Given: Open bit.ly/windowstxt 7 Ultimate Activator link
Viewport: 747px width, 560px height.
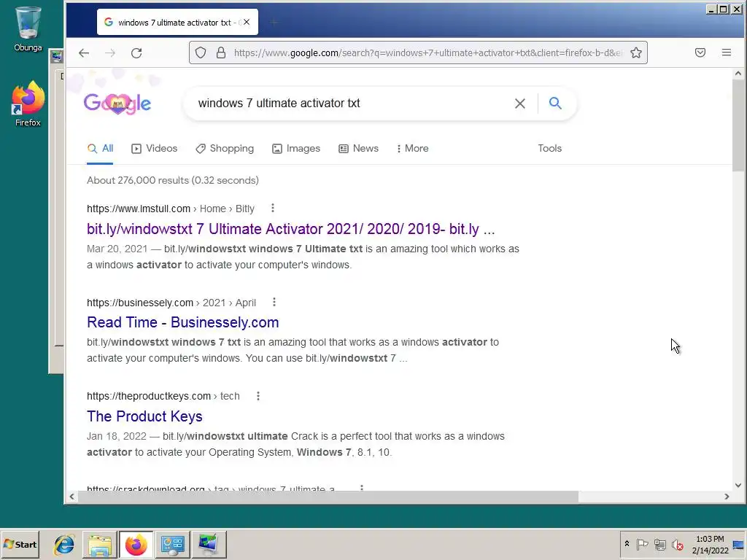Looking at the screenshot, I should pos(290,229).
